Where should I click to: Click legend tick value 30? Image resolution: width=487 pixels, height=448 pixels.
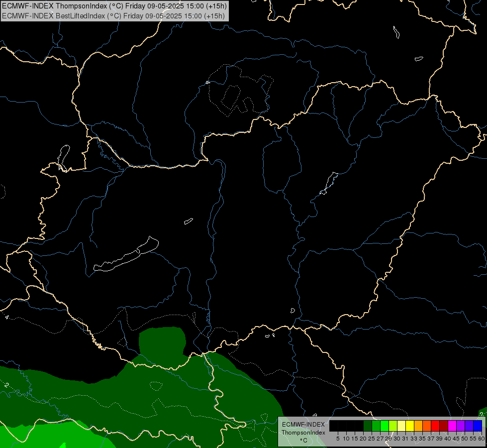[x=397, y=439]
